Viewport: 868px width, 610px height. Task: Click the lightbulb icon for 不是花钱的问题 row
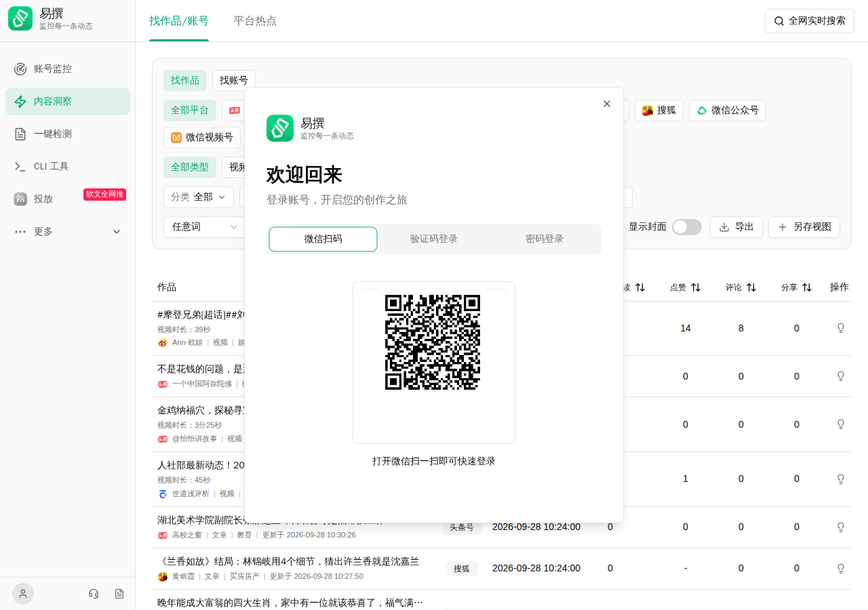coord(841,376)
